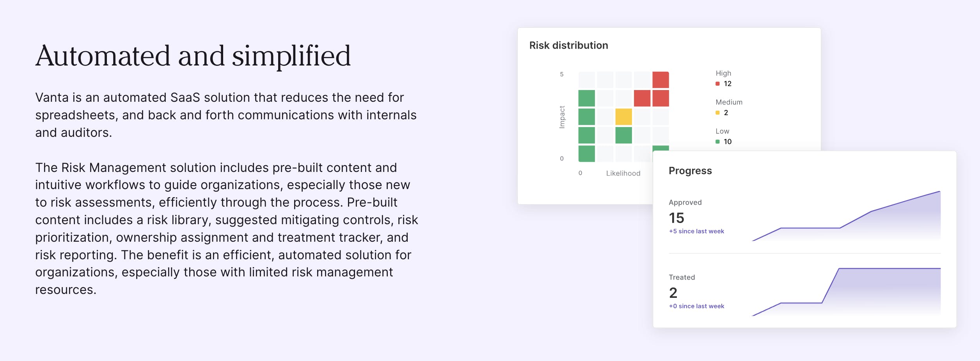
Task: Click the red High legend swatch
Action: click(x=717, y=84)
